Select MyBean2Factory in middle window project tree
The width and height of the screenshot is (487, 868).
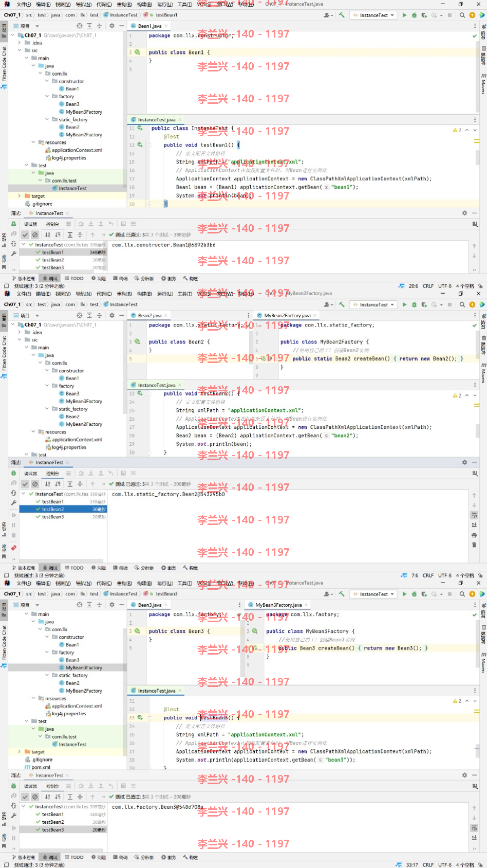80,424
